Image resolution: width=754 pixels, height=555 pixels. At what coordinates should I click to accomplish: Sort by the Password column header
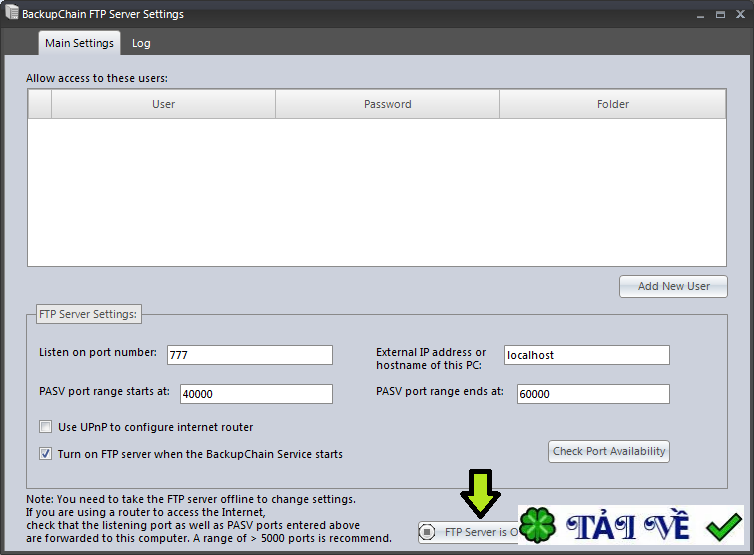pos(388,104)
